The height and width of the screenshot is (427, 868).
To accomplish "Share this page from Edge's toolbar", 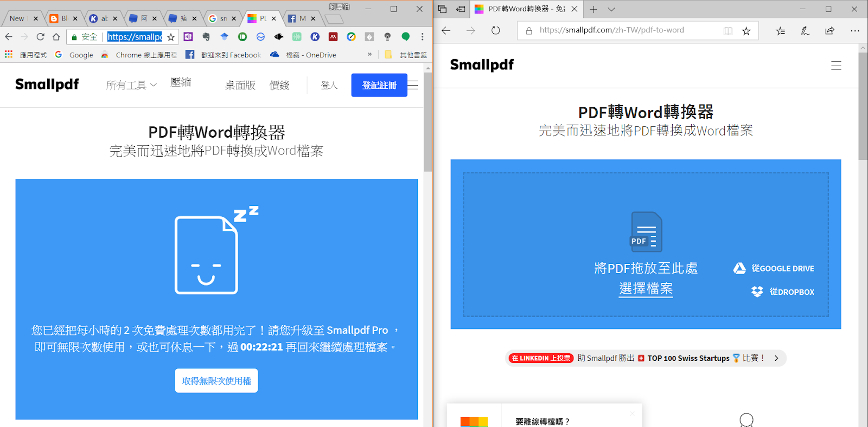I will click(x=830, y=31).
